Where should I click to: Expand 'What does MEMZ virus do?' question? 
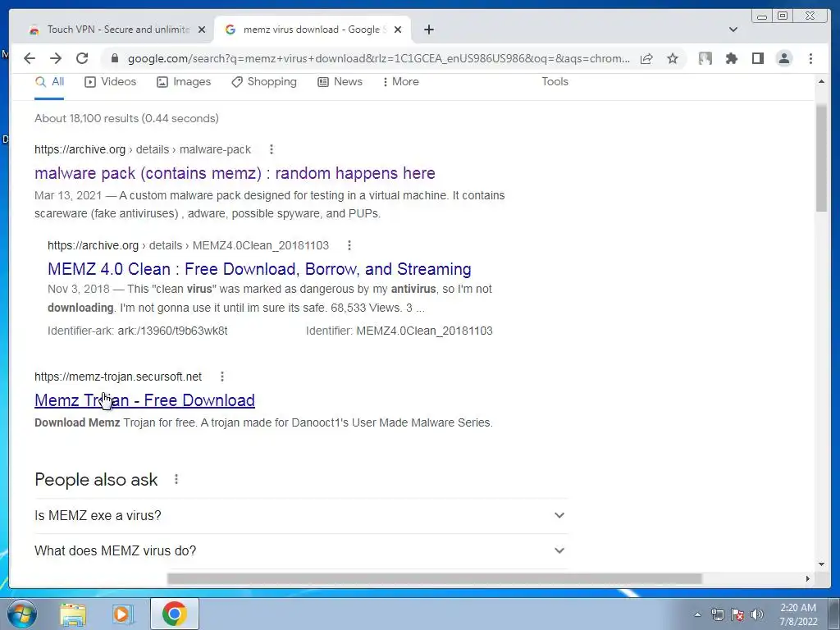click(301, 550)
